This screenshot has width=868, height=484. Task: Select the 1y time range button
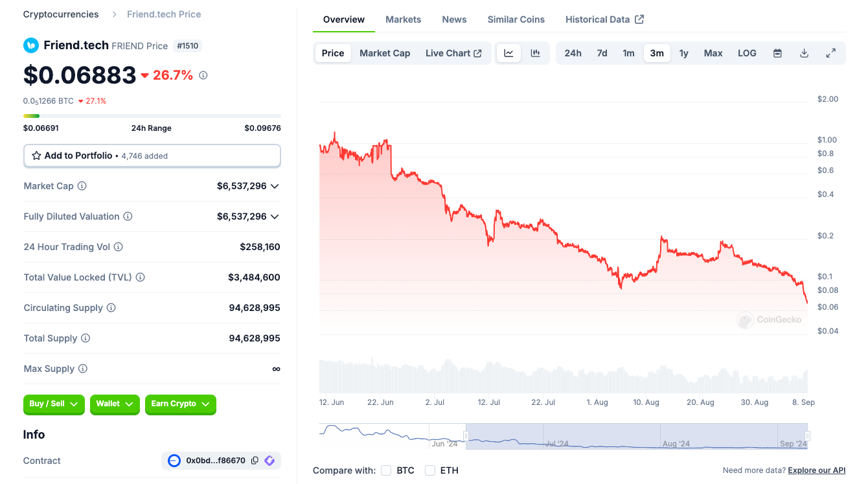pyautogui.click(x=683, y=53)
